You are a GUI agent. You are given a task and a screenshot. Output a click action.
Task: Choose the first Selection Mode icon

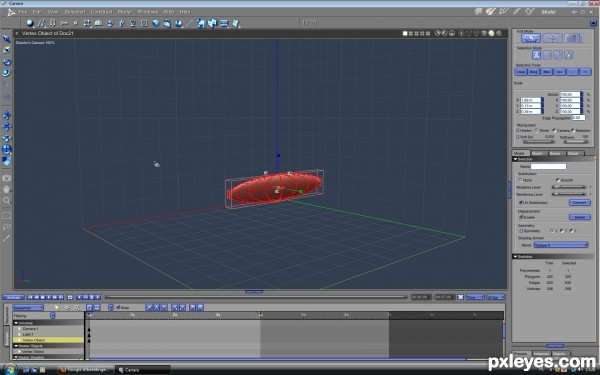(536, 55)
